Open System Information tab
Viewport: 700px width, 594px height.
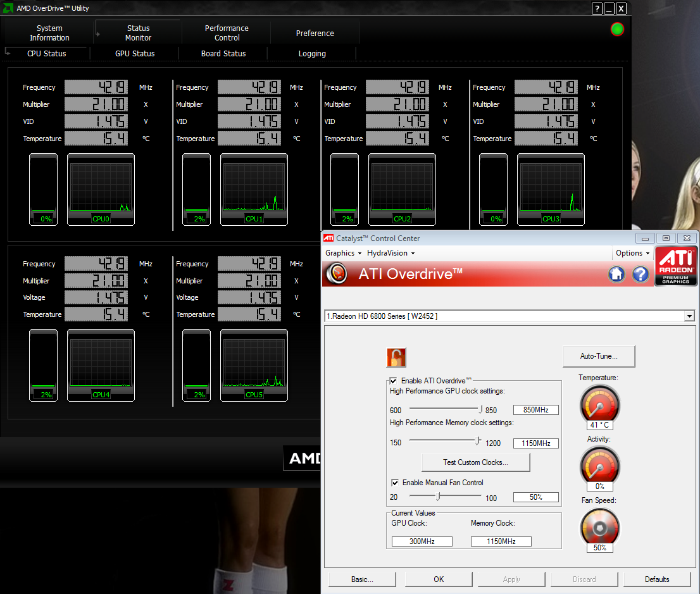tap(49, 33)
